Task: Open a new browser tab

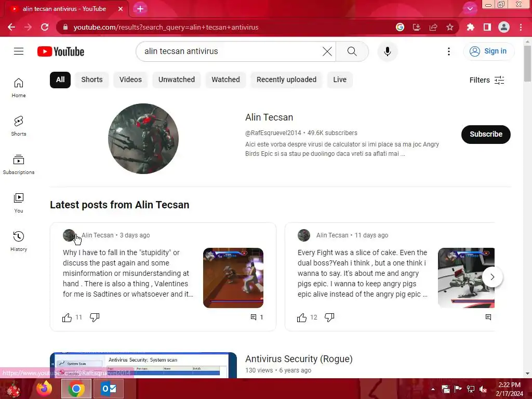Action: pos(140,9)
